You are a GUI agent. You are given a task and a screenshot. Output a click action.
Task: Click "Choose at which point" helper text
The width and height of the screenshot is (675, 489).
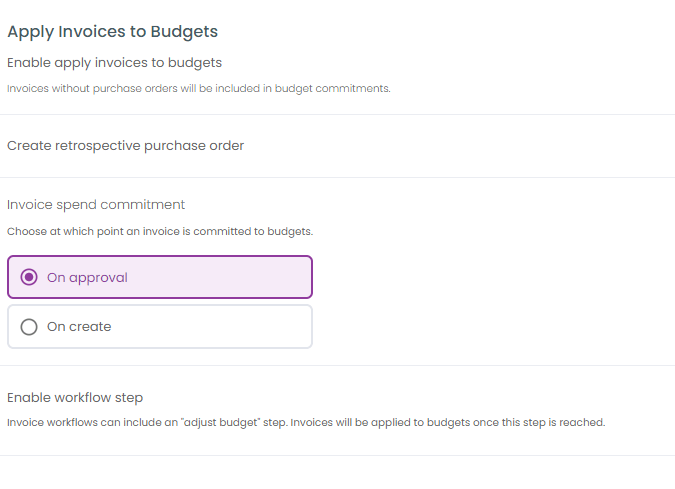point(160,231)
